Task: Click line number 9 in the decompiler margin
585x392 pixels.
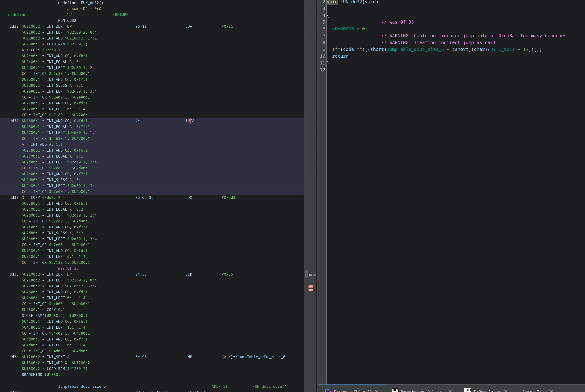Action: (324, 49)
